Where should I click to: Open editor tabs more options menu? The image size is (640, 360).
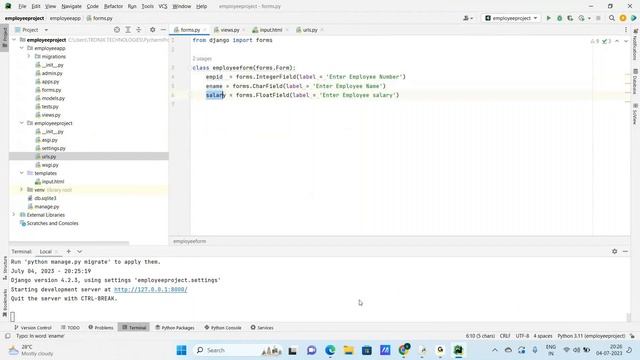pos(626,30)
